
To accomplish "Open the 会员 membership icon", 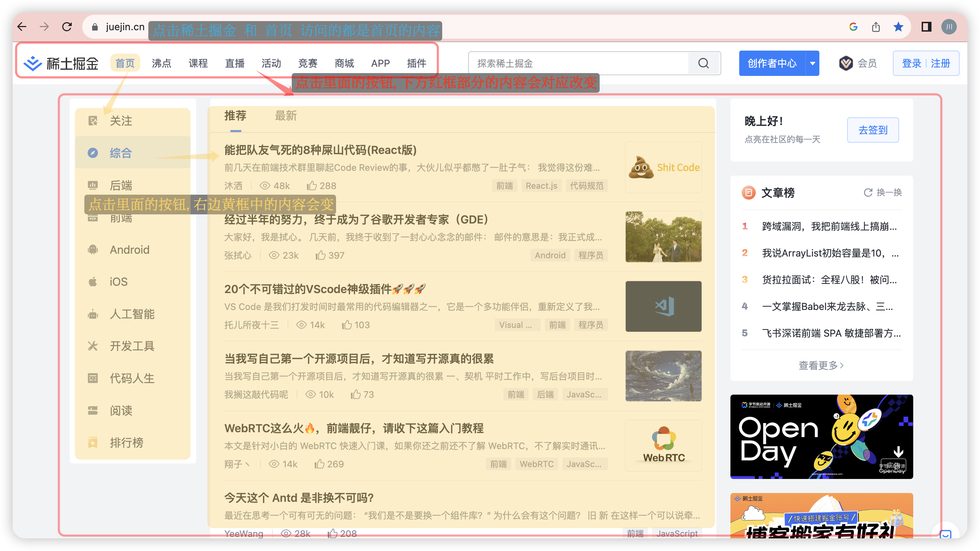I will coord(846,63).
